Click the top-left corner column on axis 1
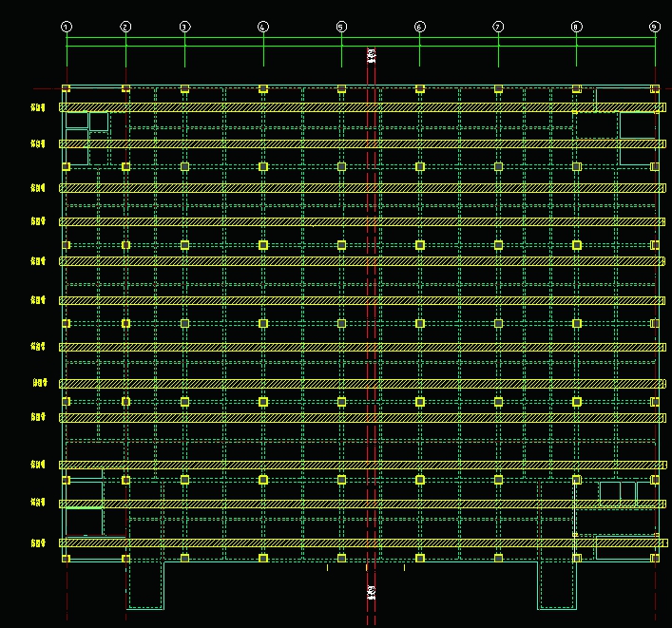Viewport: 672px width, 628px height. (67, 89)
